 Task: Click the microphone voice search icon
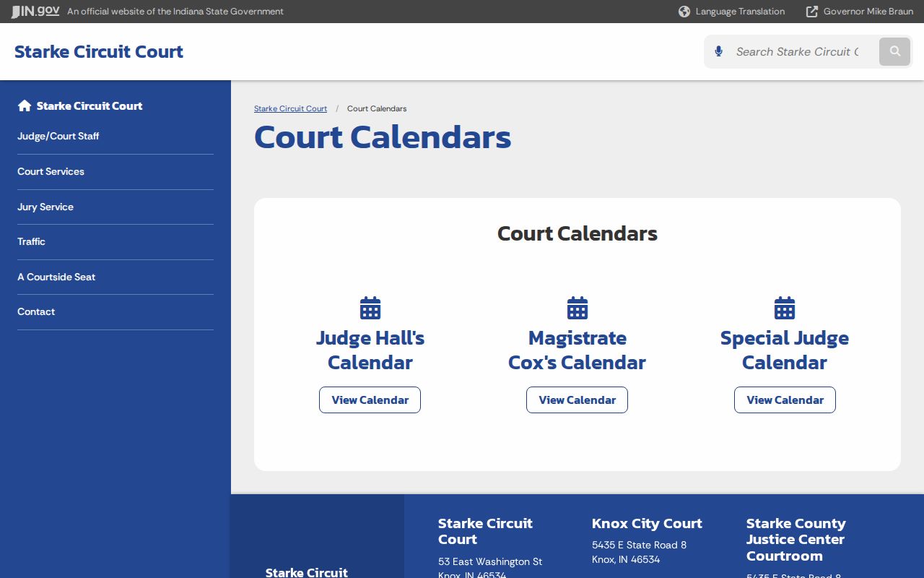click(718, 51)
